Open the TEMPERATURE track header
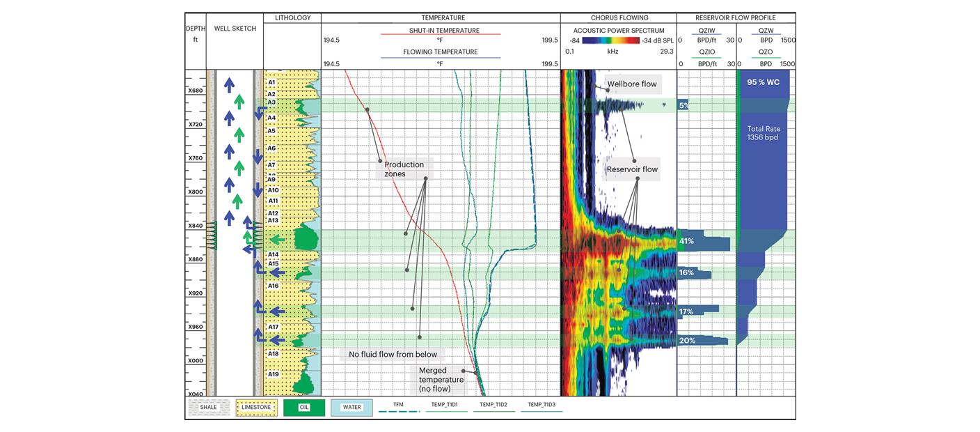The width and height of the screenshot is (980, 432). pos(443,18)
